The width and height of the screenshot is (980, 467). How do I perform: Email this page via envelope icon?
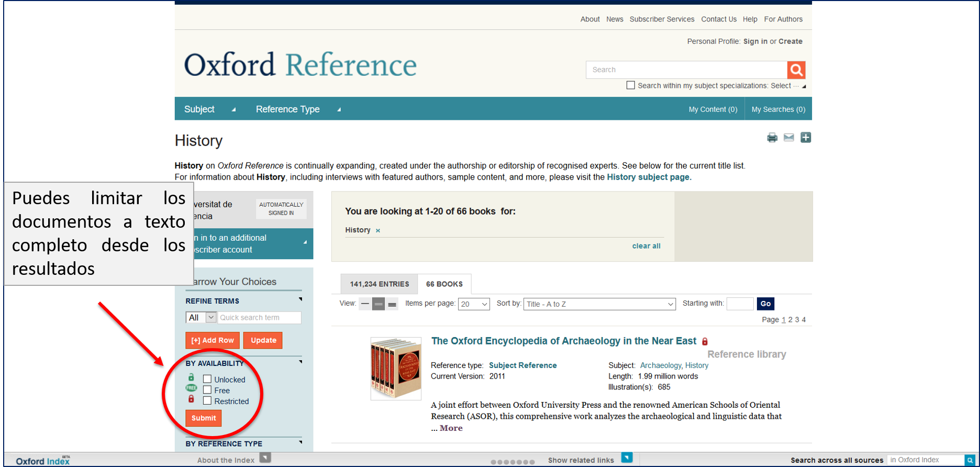click(789, 138)
